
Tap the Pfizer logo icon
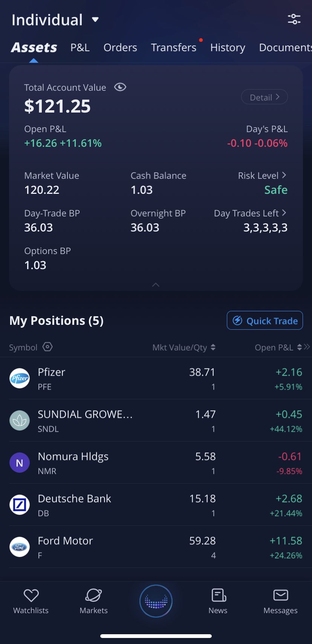[x=20, y=378]
